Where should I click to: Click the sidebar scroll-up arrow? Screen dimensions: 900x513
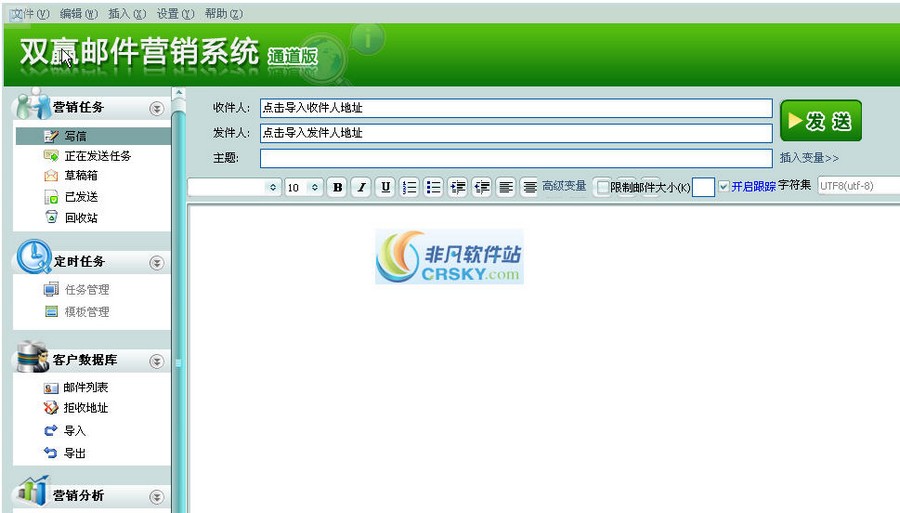click(x=179, y=92)
